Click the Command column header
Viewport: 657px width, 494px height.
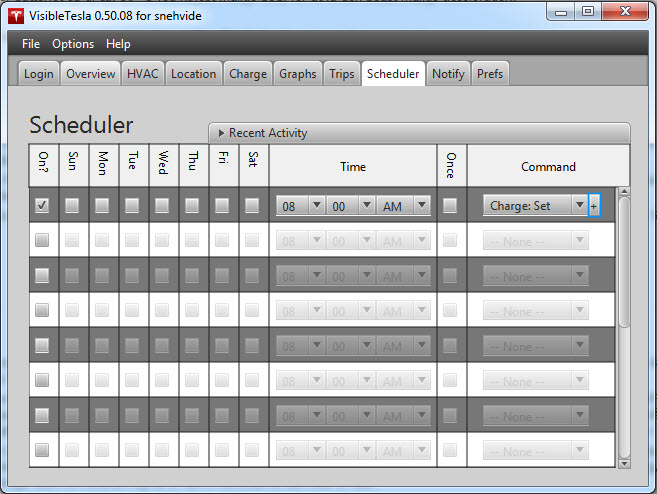[548, 166]
